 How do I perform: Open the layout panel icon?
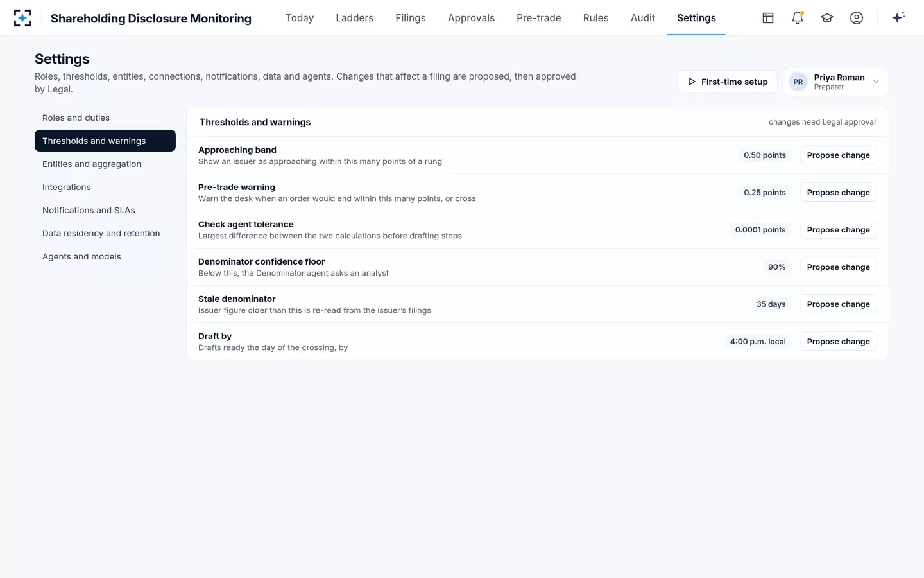click(768, 18)
